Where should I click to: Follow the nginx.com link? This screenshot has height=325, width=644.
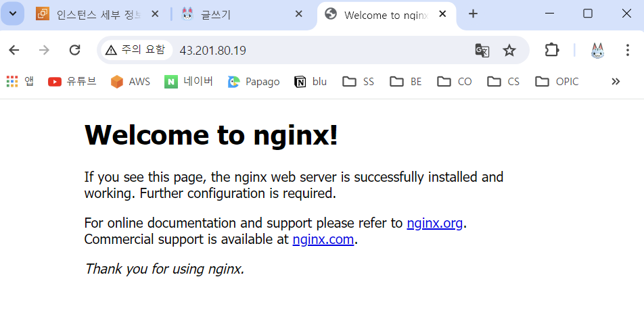(x=323, y=239)
